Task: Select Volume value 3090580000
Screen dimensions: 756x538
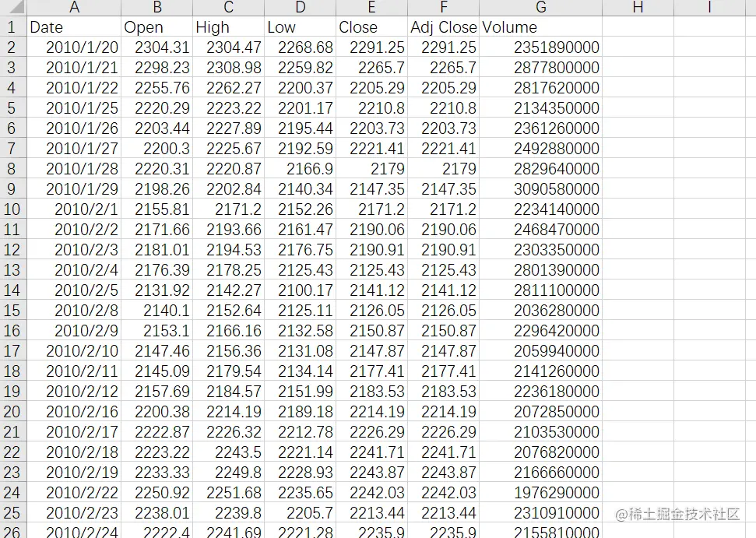Action: click(541, 189)
